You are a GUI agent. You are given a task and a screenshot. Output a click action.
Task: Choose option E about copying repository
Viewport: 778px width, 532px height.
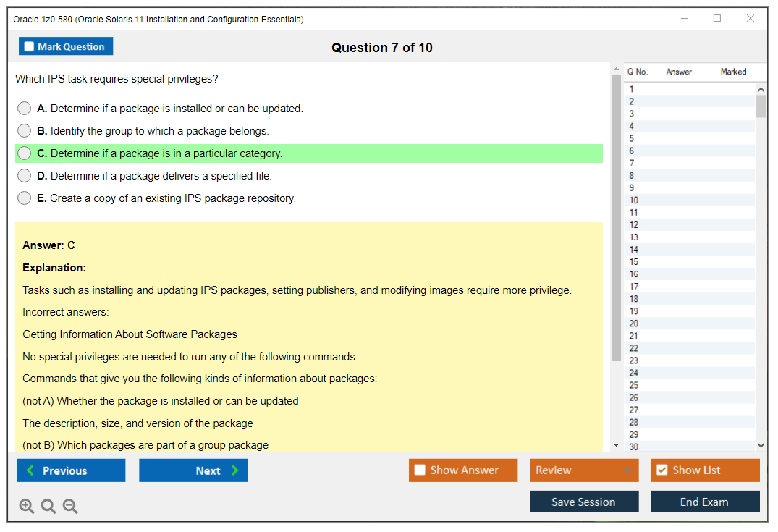point(25,198)
